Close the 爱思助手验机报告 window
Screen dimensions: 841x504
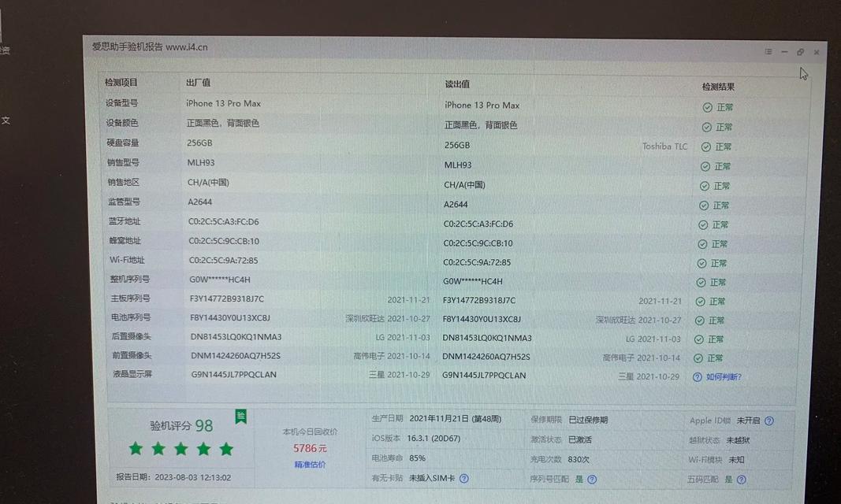(817, 53)
